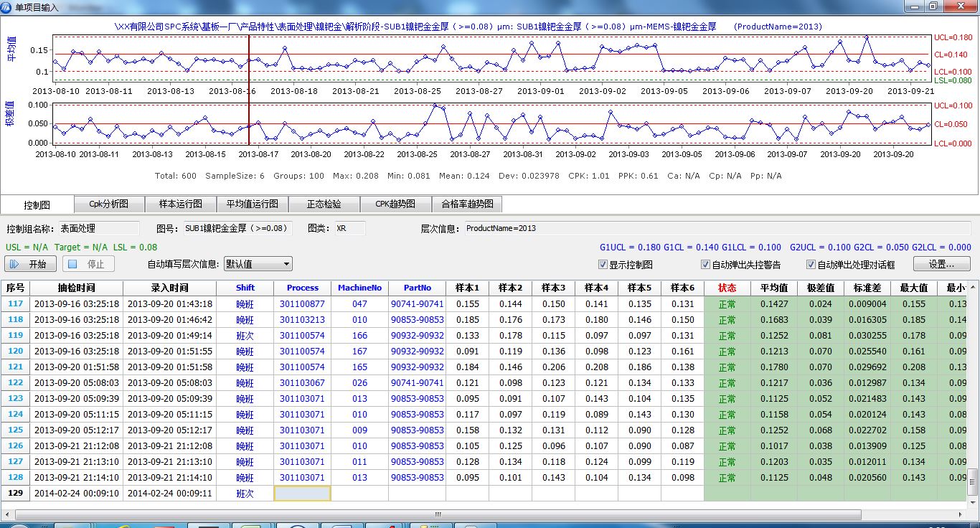Click the 抽检时间 column header
Viewport: 980px width, 528px height.
click(x=77, y=288)
